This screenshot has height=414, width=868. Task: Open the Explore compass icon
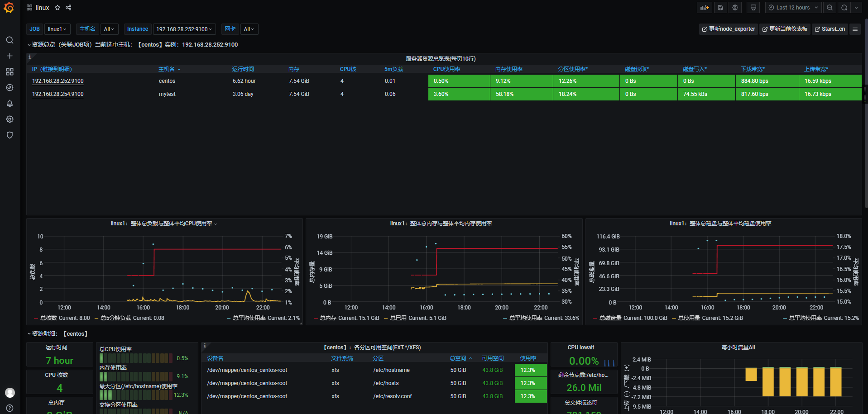pyautogui.click(x=10, y=88)
